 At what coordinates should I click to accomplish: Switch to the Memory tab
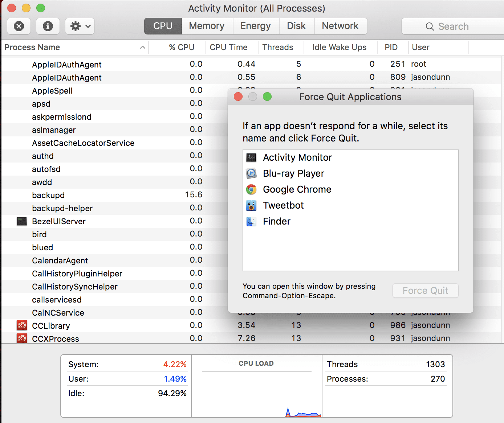tap(207, 26)
